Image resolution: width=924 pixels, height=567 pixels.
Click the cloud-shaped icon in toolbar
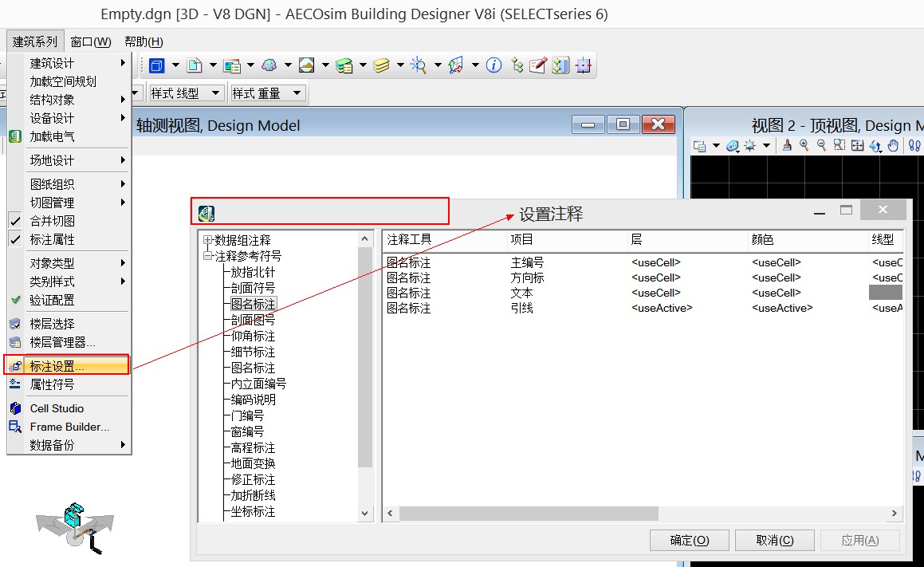[269, 65]
